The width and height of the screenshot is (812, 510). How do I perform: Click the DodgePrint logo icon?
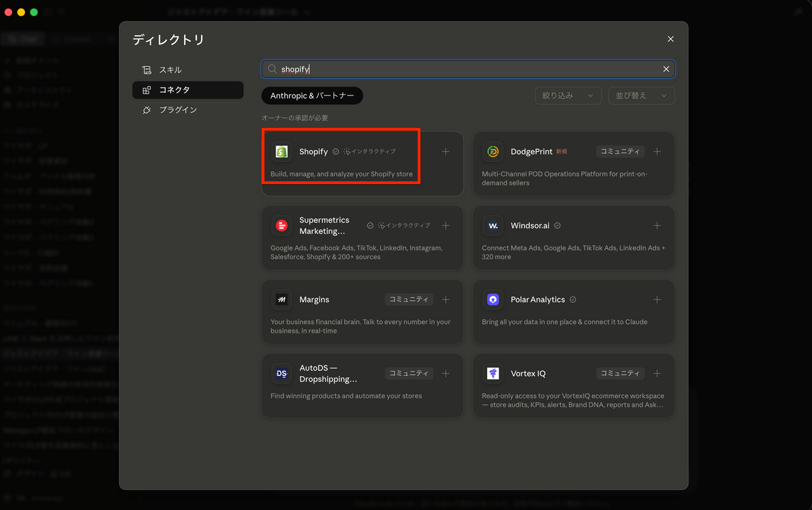coord(493,152)
